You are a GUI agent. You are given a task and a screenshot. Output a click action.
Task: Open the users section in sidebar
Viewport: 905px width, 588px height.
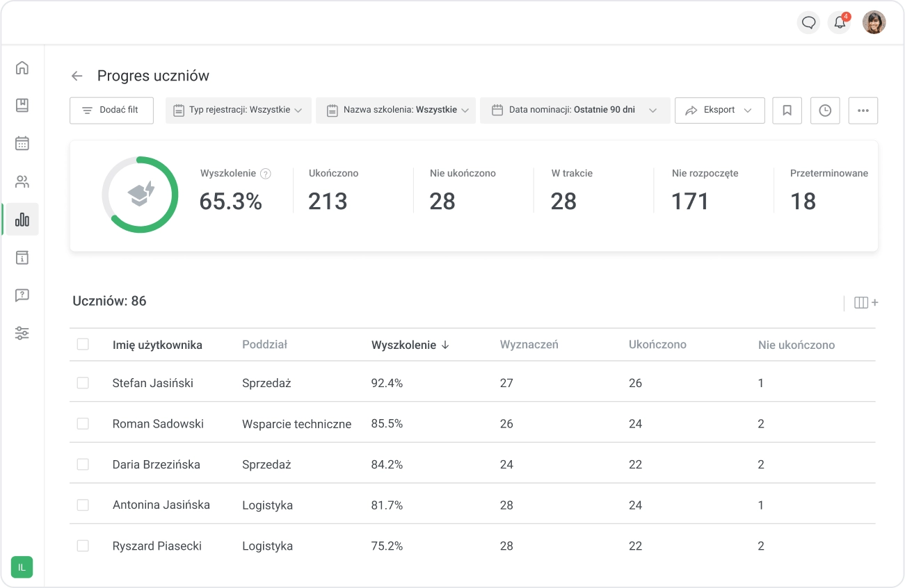point(22,182)
